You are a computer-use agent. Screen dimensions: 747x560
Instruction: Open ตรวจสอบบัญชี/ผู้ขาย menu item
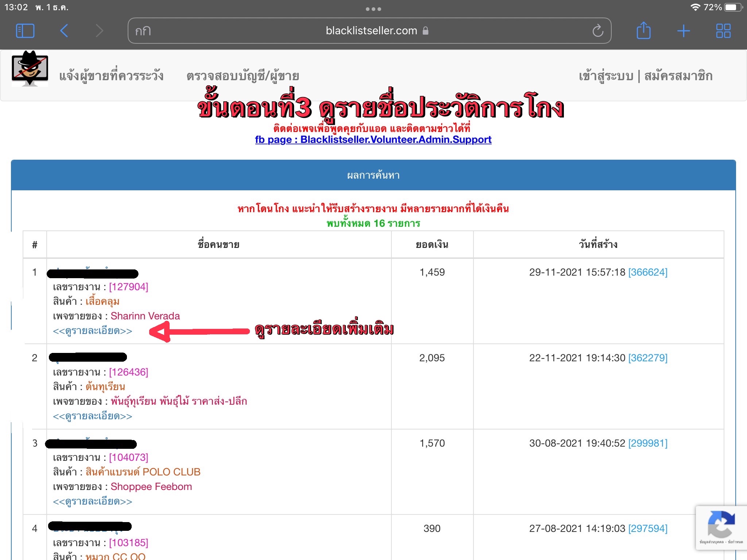pyautogui.click(x=243, y=76)
